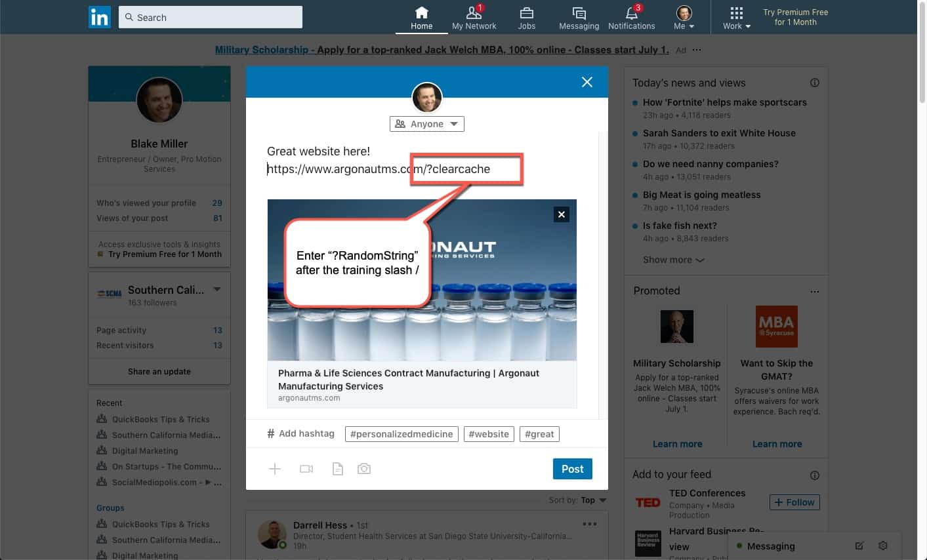Open the Sort by Top dropdown
The height and width of the screenshot is (560, 927).
592,500
